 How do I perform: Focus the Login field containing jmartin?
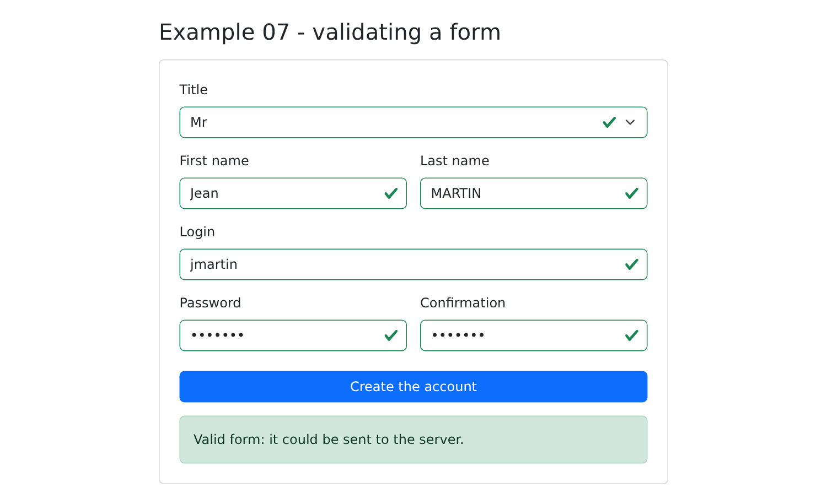click(x=413, y=264)
